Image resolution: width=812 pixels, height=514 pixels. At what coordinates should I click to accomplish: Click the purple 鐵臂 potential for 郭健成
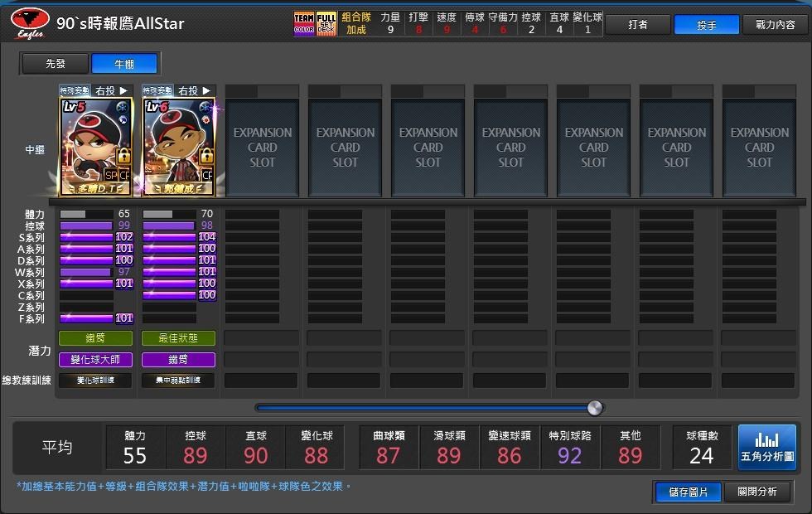pyautogui.click(x=178, y=360)
